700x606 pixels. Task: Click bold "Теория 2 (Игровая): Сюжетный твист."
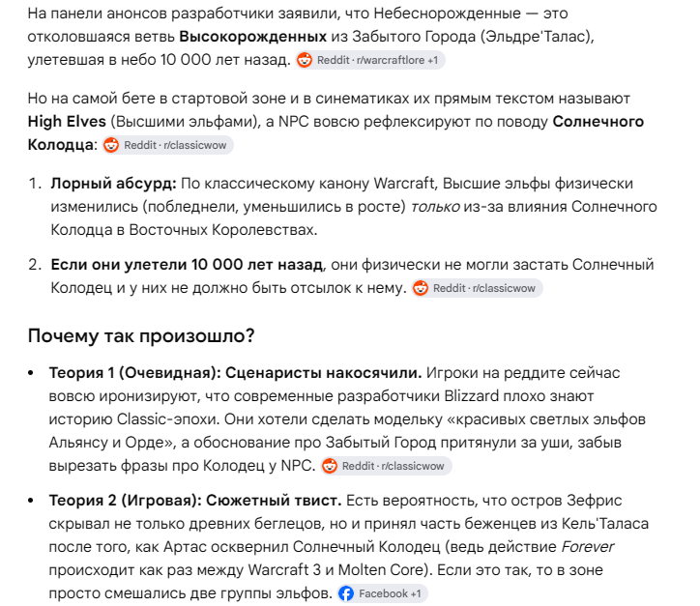[195, 501]
